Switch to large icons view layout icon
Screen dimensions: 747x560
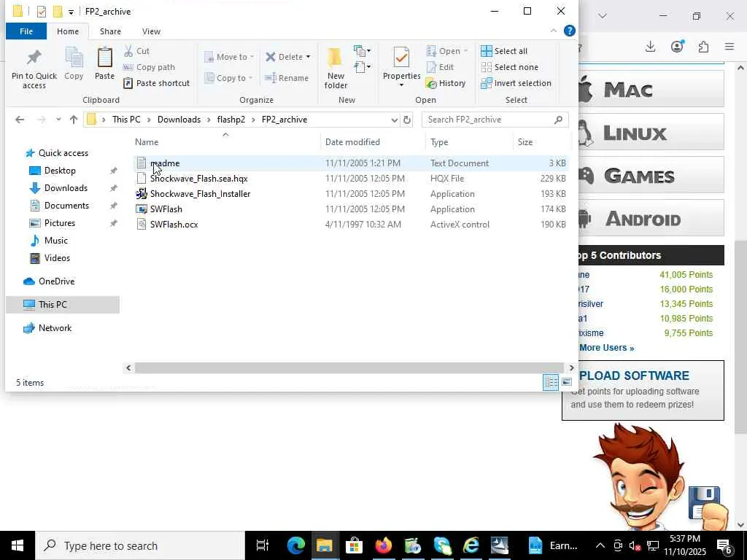click(x=566, y=382)
